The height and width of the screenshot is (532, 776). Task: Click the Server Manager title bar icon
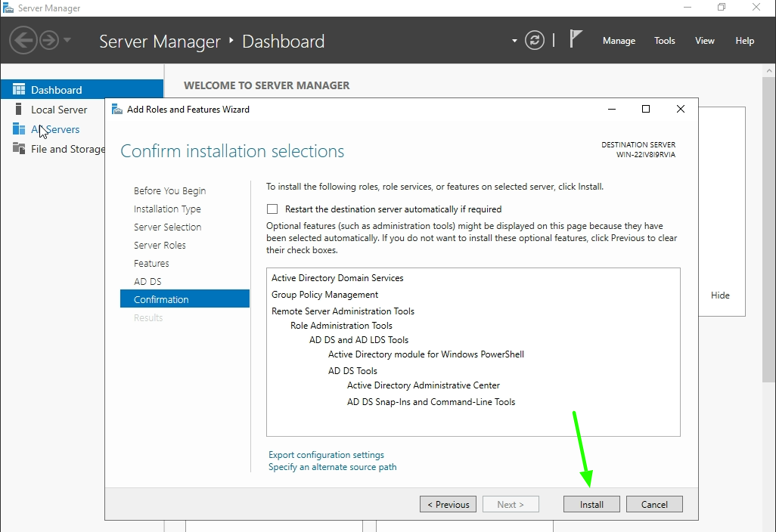[x=11, y=8]
